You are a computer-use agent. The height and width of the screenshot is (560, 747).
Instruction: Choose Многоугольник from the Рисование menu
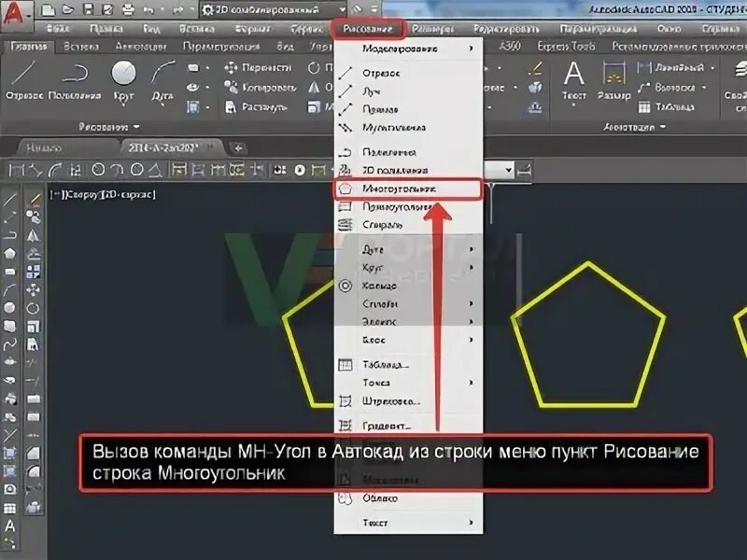409,189
